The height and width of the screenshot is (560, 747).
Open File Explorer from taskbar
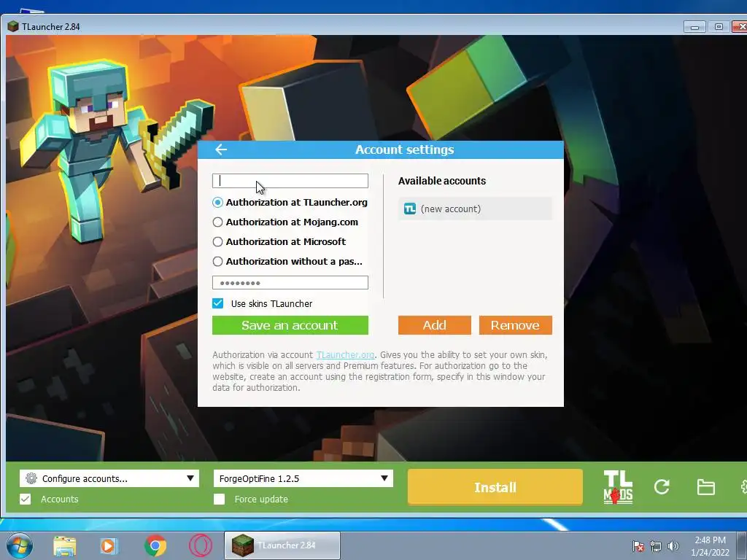point(65,545)
